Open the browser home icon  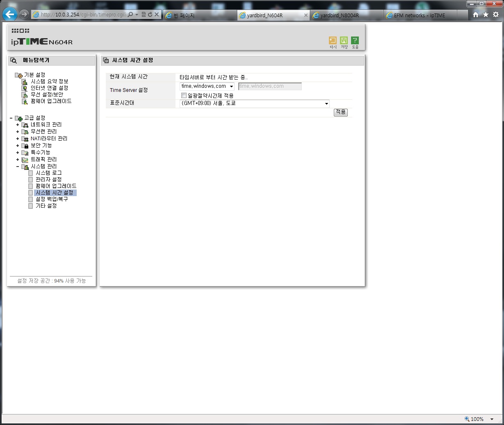476,15
